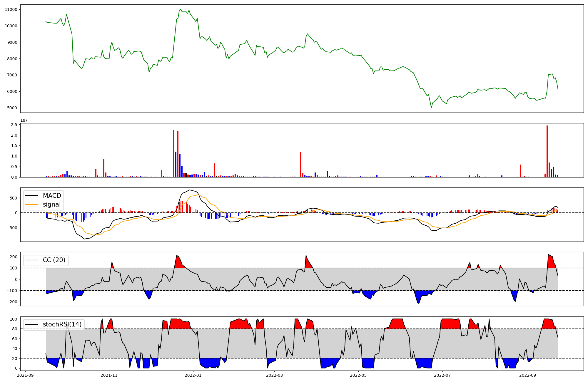Click the CCI(20) legend label
This screenshot has width=588, height=382.
pos(54,260)
